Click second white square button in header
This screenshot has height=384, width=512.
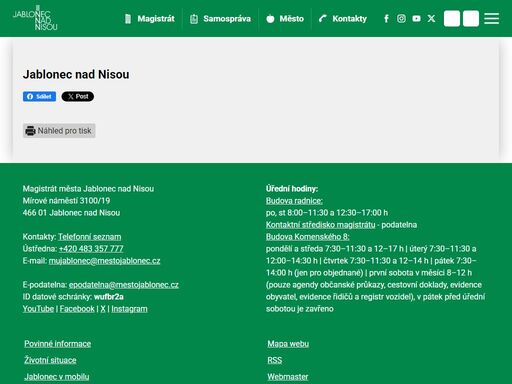click(x=471, y=18)
